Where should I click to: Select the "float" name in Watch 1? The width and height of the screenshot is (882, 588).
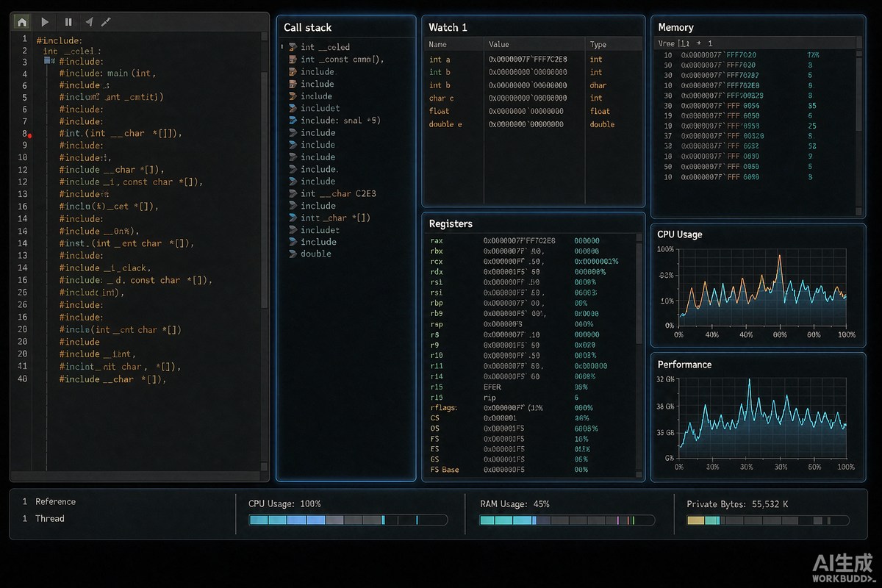click(x=440, y=111)
